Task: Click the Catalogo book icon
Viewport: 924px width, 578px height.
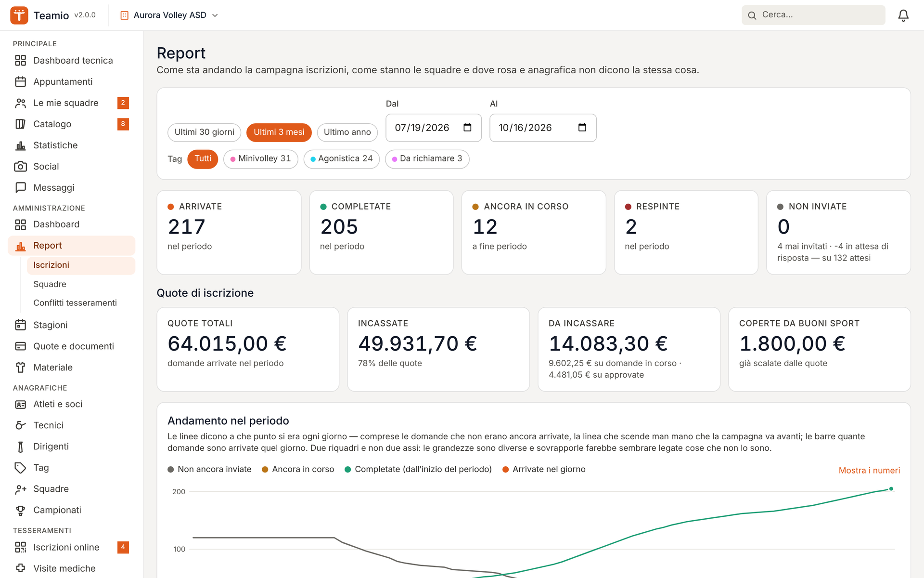Action: pos(20,124)
